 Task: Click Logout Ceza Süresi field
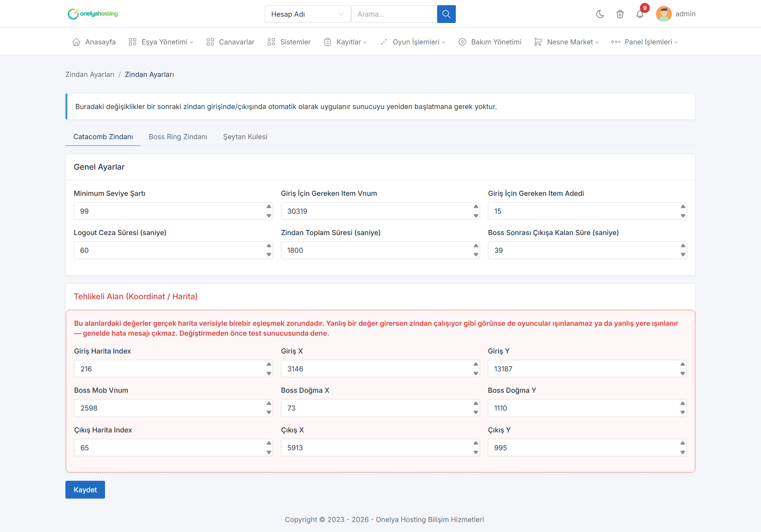pos(173,250)
